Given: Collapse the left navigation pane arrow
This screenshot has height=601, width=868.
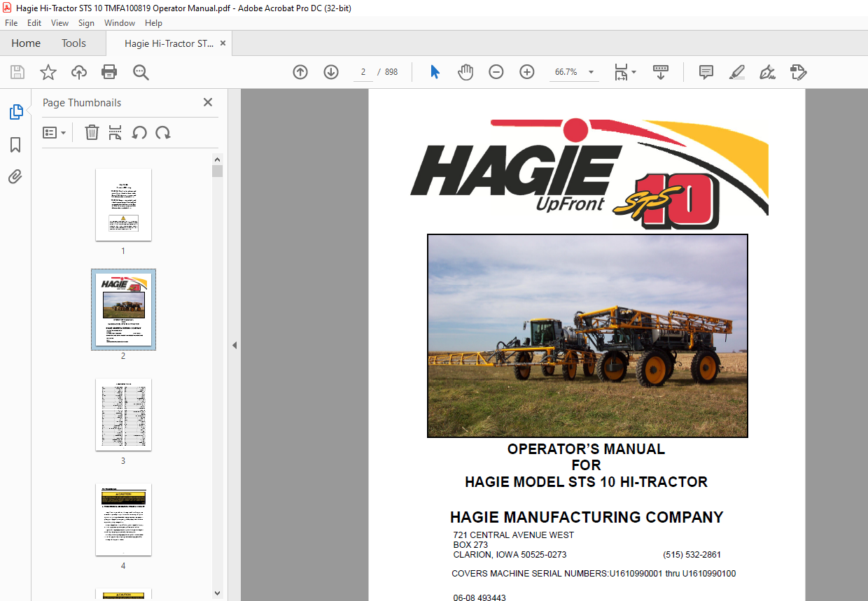Looking at the screenshot, I should coord(234,345).
